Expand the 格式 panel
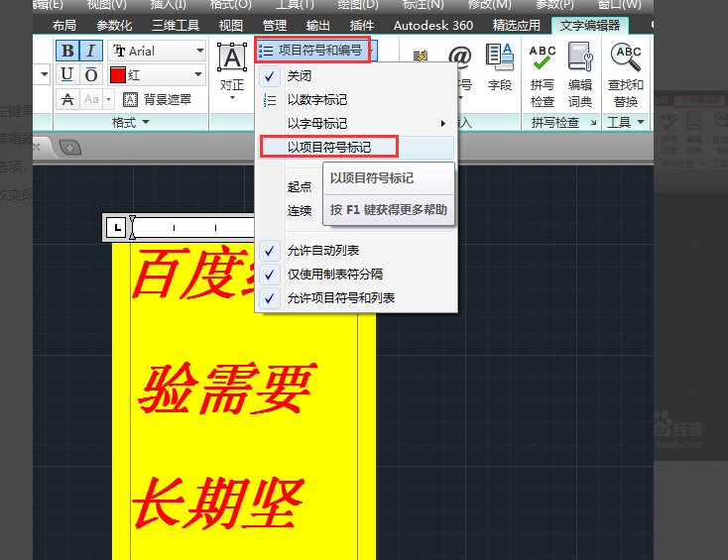728x560 pixels. pyautogui.click(x=131, y=123)
